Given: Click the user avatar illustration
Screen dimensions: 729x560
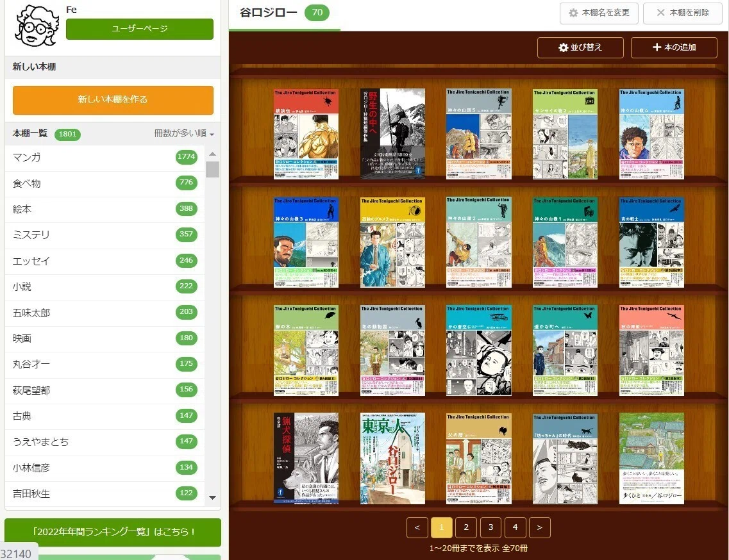Looking at the screenshot, I should pyautogui.click(x=37, y=26).
